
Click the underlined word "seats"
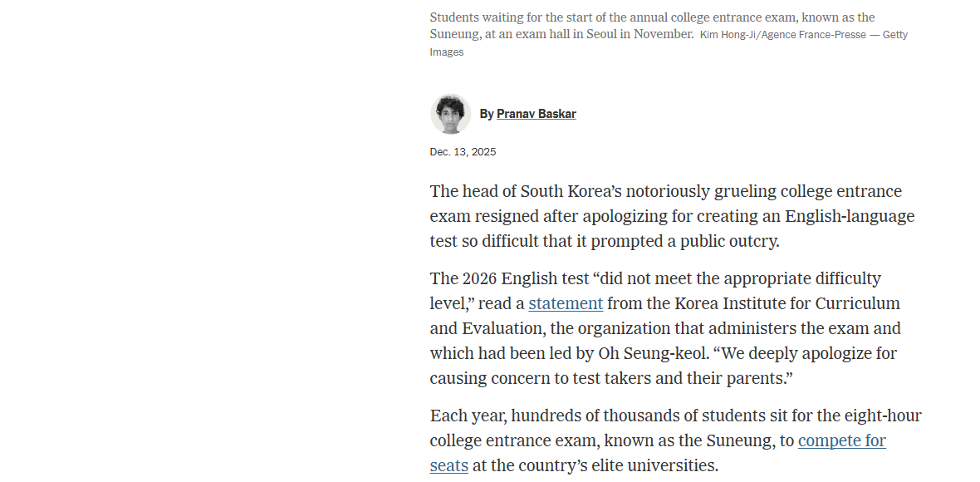tap(448, 465)
